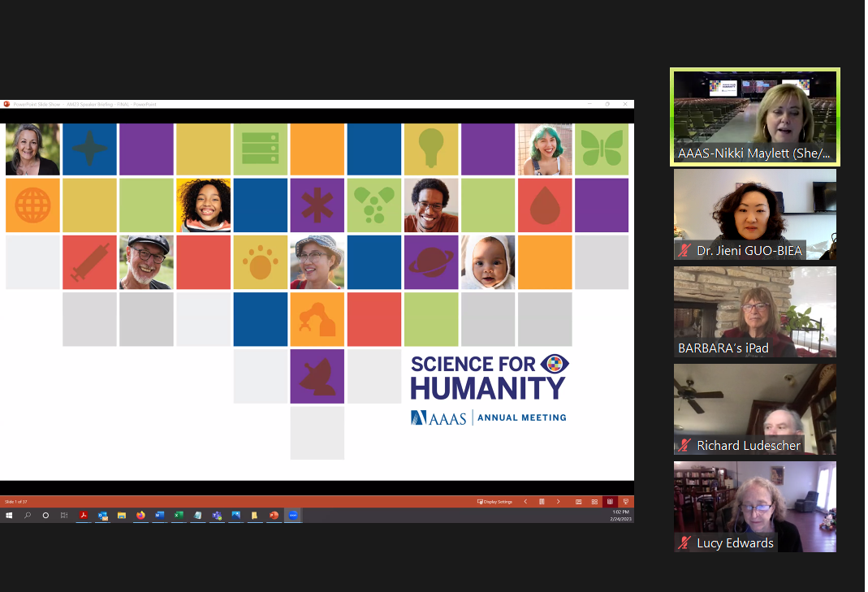The image size is (868, 592).
Task: Select AAAS-Nikki Maylett's video tile
Action: coord(754,117)
